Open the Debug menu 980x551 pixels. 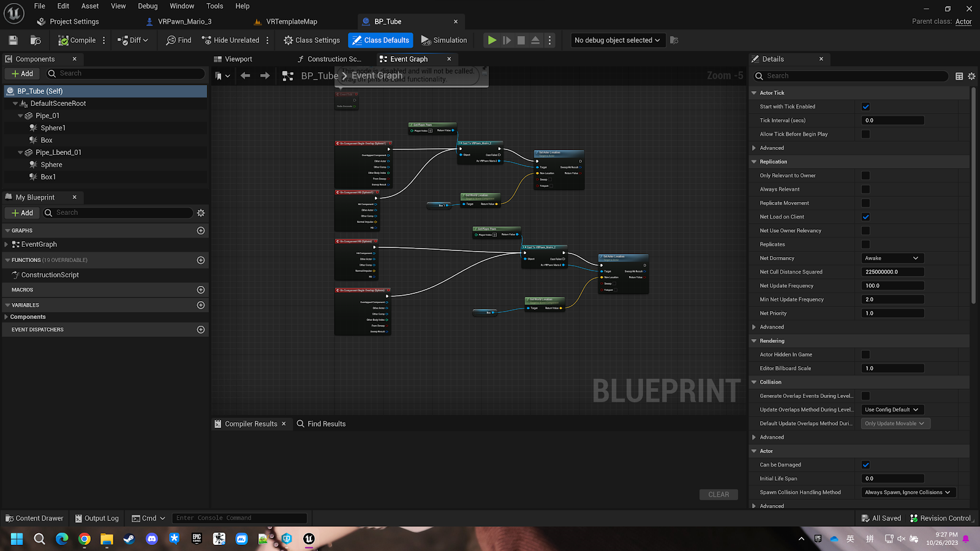pos(148,6)
